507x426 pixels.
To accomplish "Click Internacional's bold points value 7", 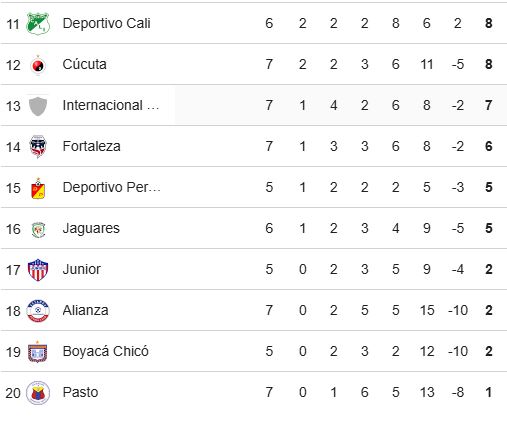I will pyautogui.click(x=489, y=106).
